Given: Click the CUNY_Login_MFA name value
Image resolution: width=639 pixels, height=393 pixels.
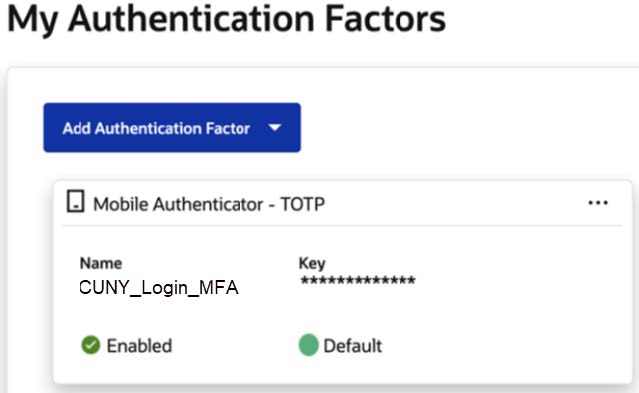Looking at the screenshot, I should coord(159,287).
